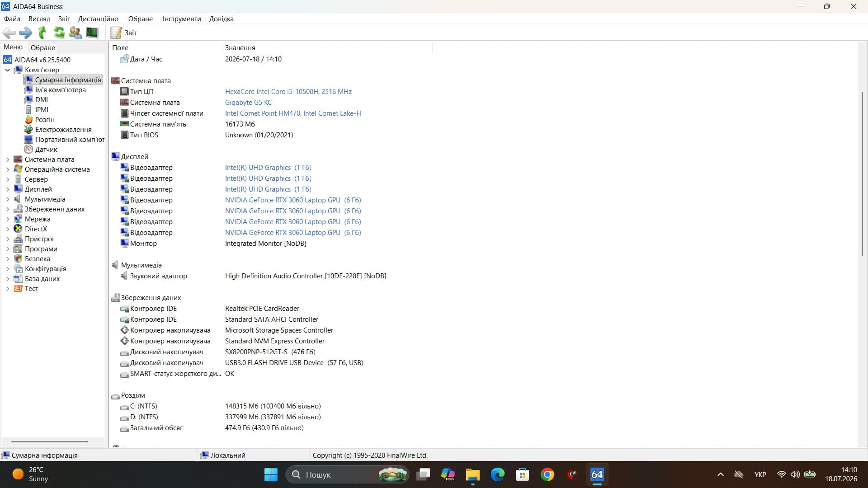This screenshot has height=488, width=868.
Task: Expand the DirectX tree node
Action: click(7, 229)
